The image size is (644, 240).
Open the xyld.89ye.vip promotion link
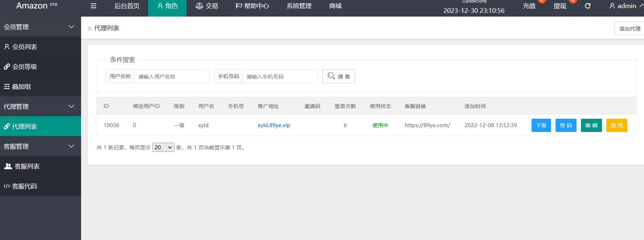click(x=274, y=125)
